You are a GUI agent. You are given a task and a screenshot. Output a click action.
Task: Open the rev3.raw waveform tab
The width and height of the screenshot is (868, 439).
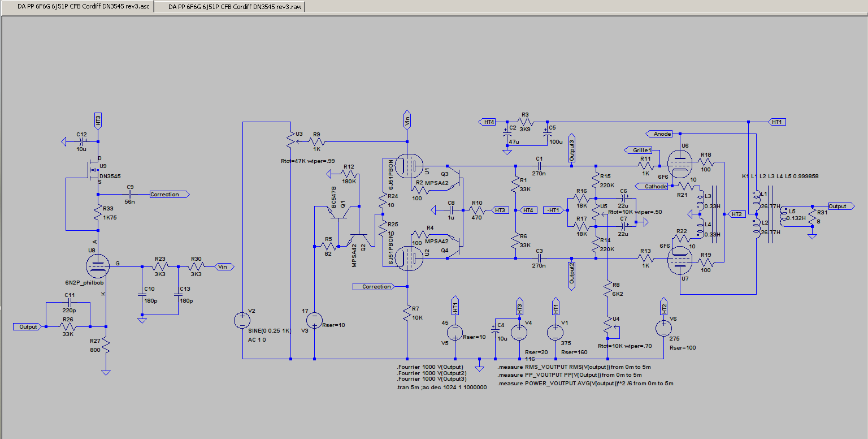coord(236,7)
